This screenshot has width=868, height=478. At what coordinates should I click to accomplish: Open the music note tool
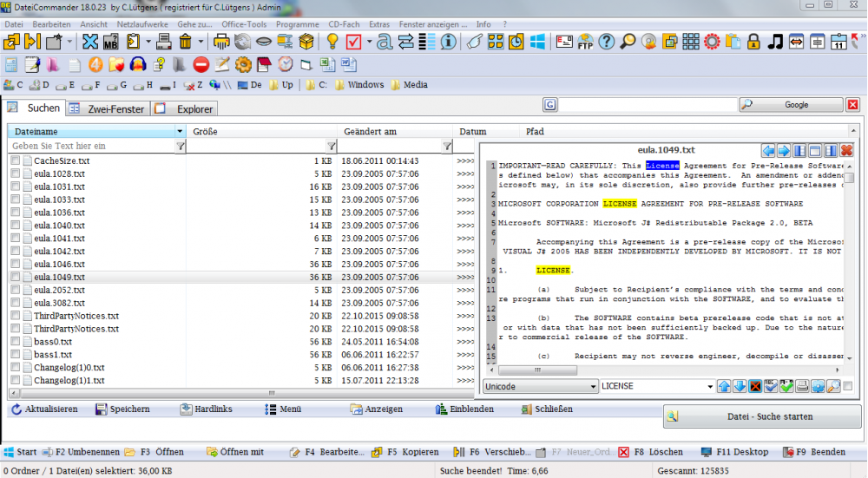click(775, 42)
